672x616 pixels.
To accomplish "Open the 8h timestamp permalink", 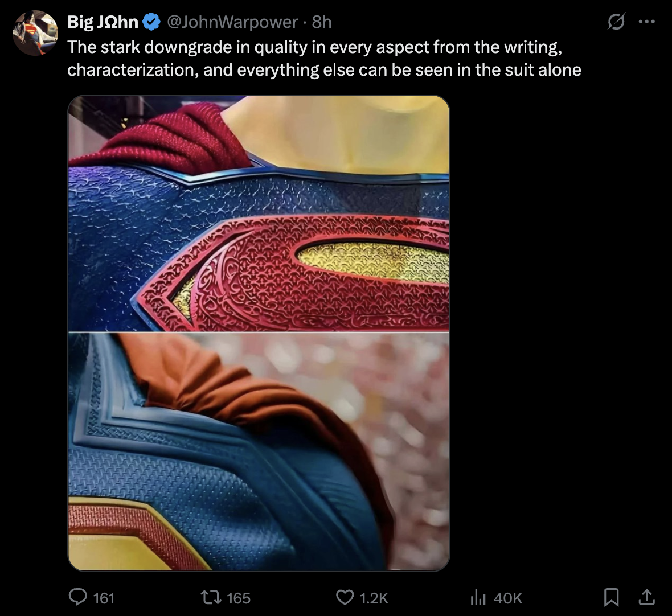I will [x=322, y=22].
